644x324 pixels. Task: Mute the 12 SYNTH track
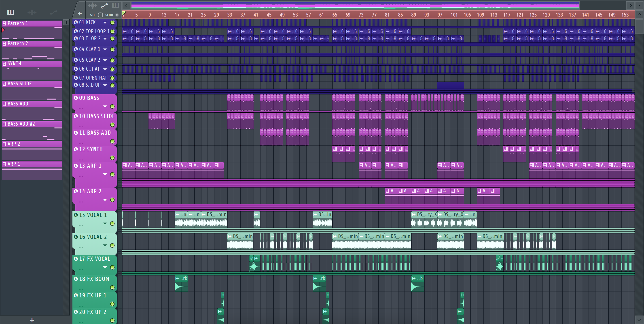(112, 158)
